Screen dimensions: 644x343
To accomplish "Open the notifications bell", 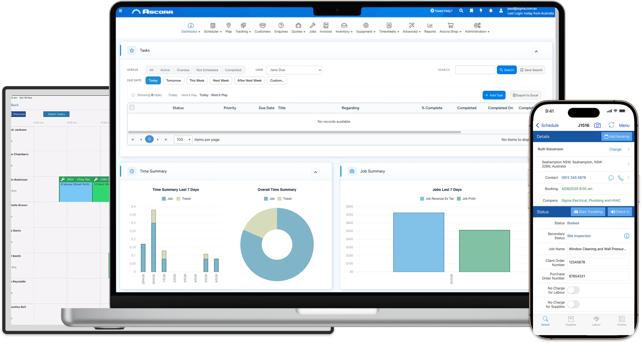I will tap(491, 11).
